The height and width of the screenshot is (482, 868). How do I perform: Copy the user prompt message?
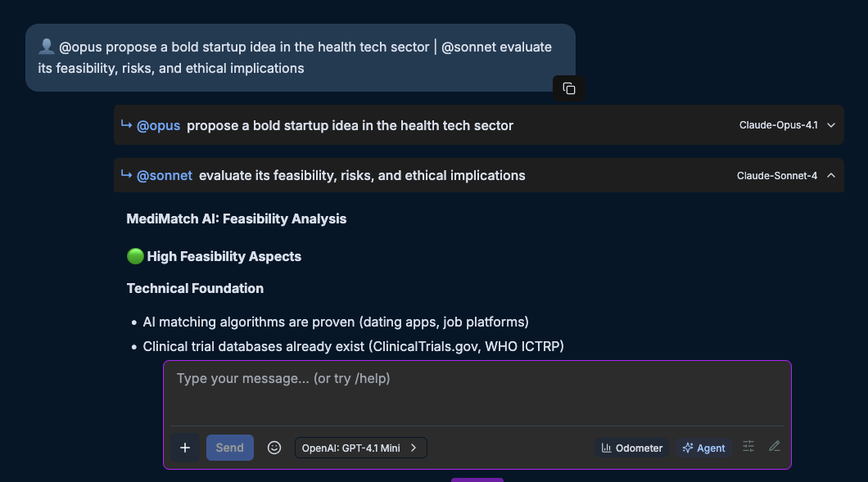569,88
